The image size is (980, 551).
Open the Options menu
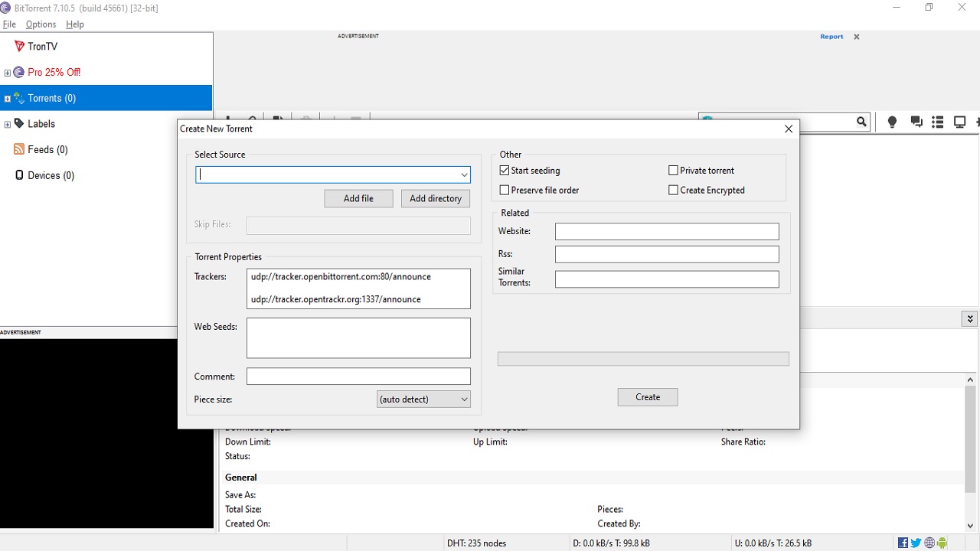pos(41,24)
